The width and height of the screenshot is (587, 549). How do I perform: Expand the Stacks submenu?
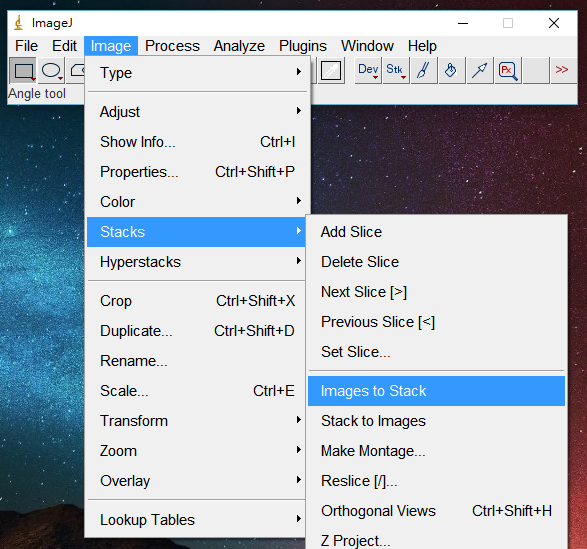click(x=196, y=232)
